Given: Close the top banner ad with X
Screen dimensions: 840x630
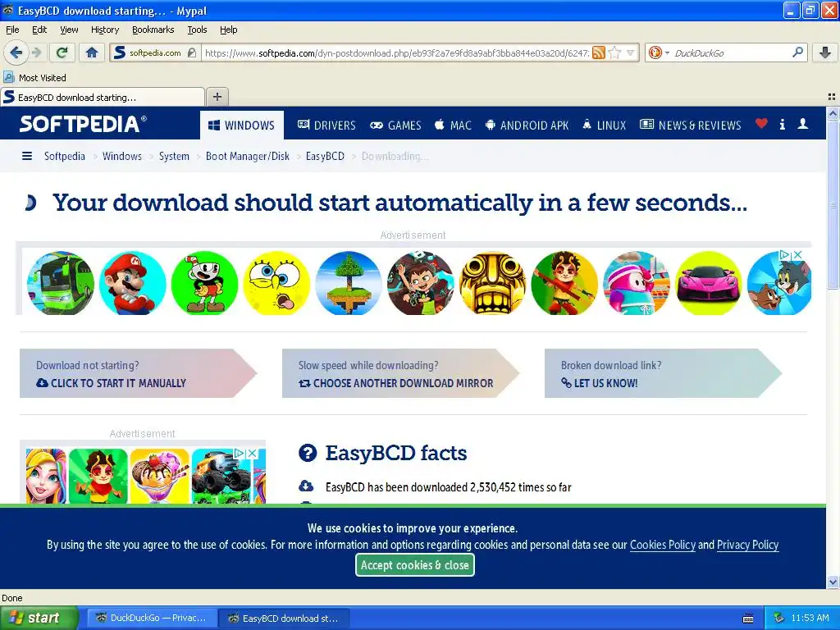Looking at the screenshot, I should click(797, 255).
